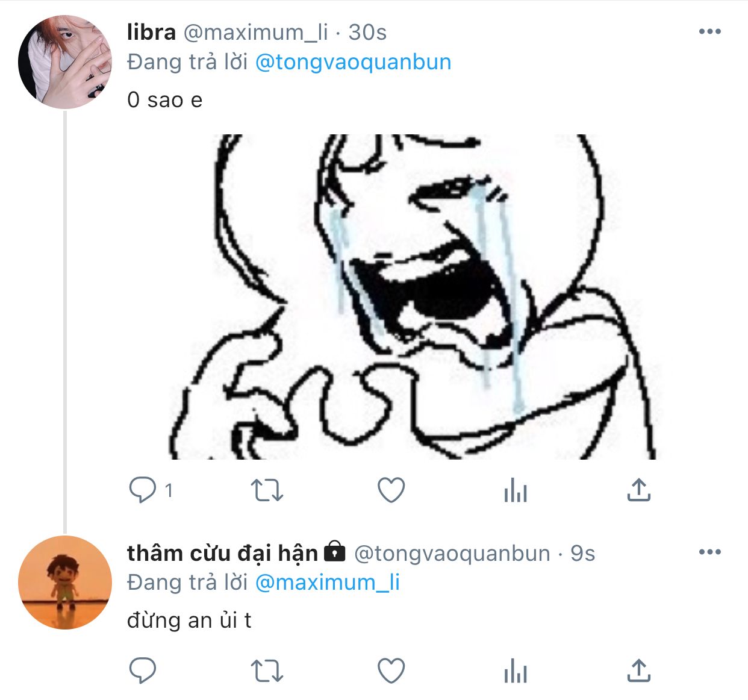Share the "đừng an ủi t" tweet

[638, 670]
